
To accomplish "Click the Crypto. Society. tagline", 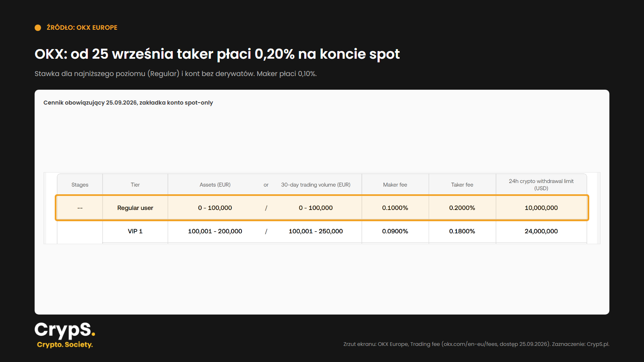I will coord(65,345).
